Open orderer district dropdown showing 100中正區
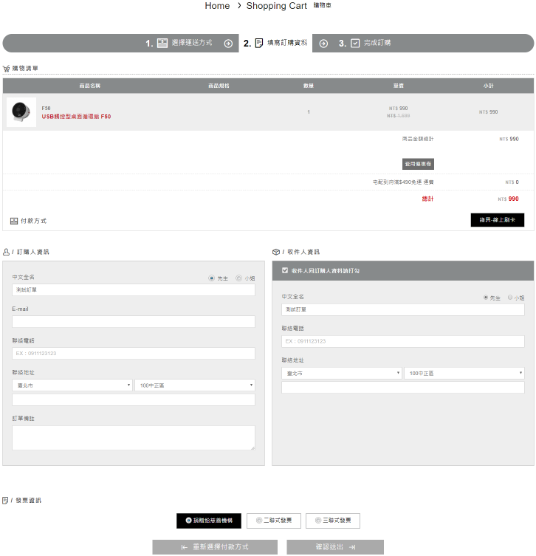 click(x=195, y=385)
